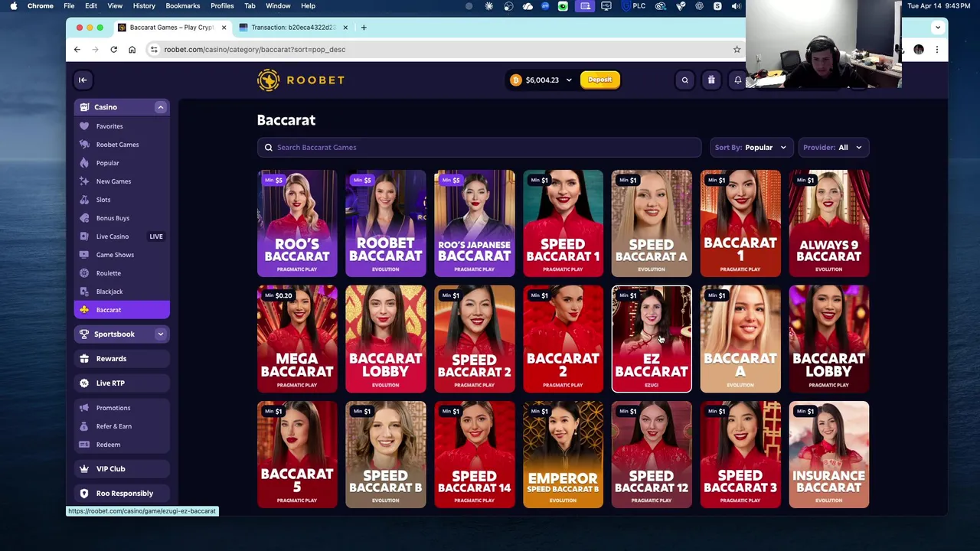The width and height of the screenshot is (980, 551).
Task: Open Chrome tab list dropdown arrow
Action: point(938,28)
